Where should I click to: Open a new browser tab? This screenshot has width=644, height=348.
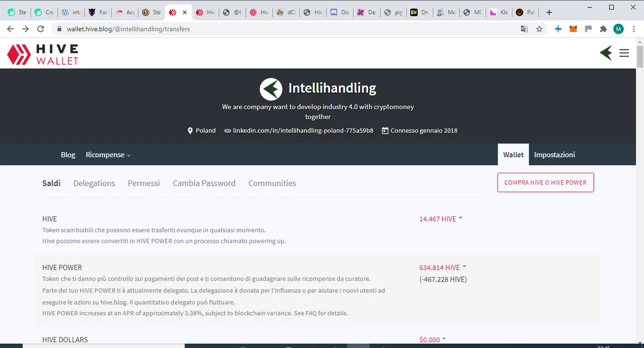549,12
